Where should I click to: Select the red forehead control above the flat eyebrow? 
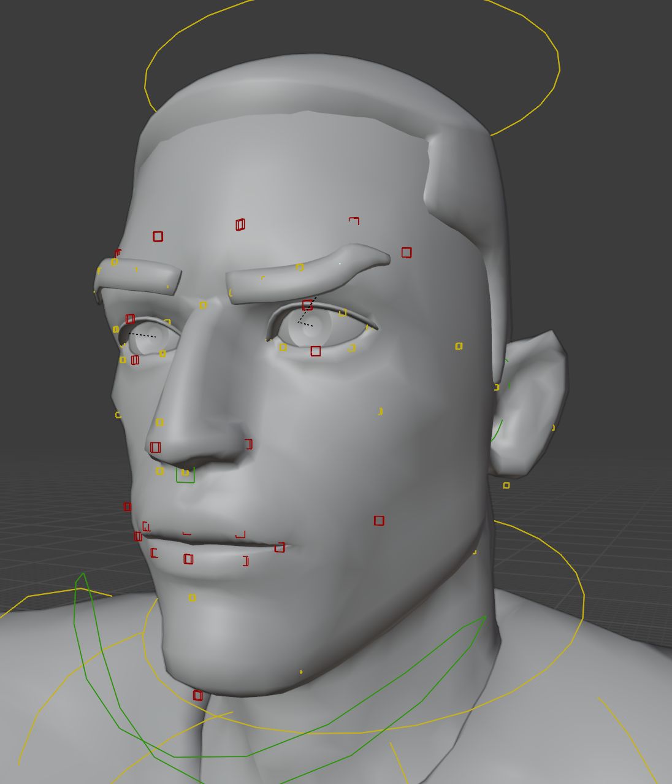click(158, 236)
